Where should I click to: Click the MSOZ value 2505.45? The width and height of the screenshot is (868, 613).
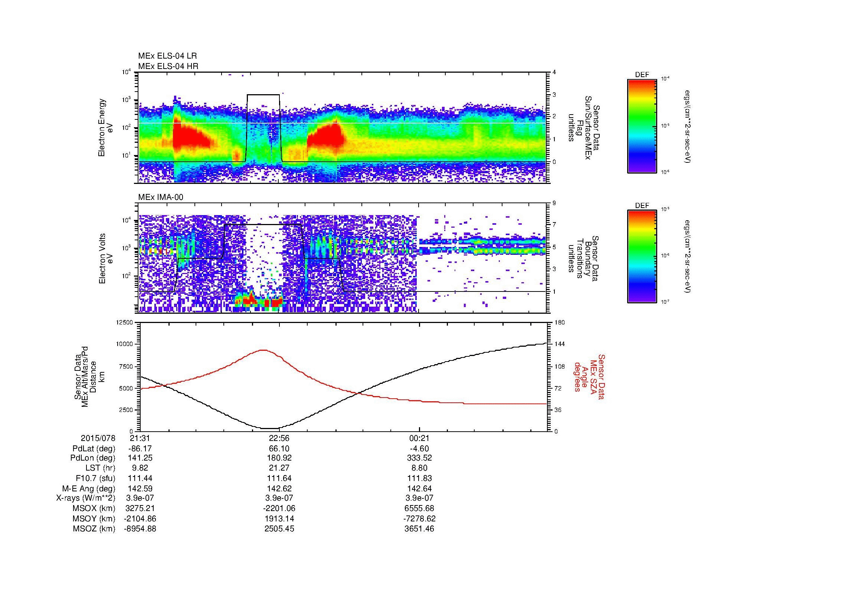(279, 529)
